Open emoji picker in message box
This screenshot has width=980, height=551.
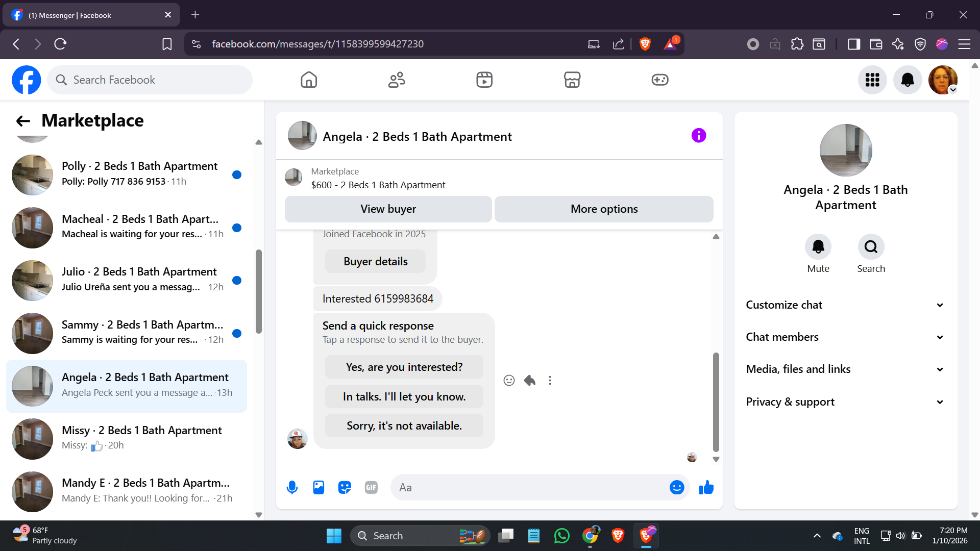pos(676,488)
